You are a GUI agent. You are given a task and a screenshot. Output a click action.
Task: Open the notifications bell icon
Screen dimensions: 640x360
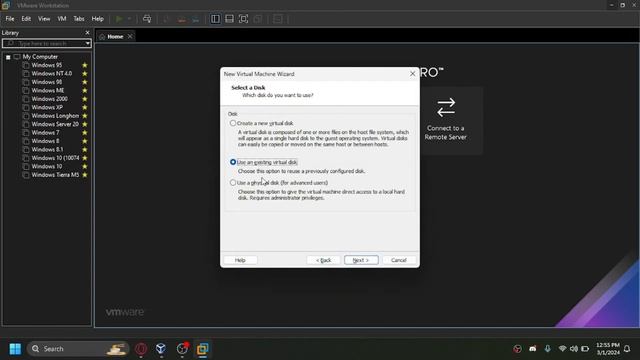(627, 349)
